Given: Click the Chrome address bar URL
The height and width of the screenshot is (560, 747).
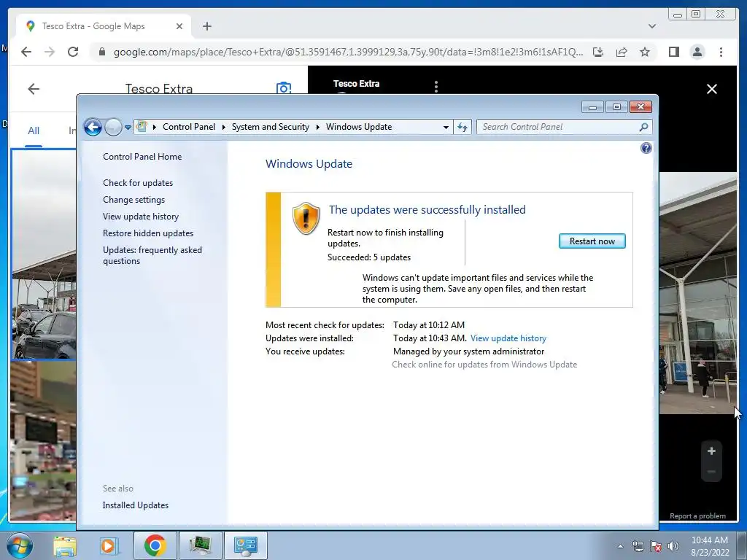Looking at the screenshot, I should point(348,52).
